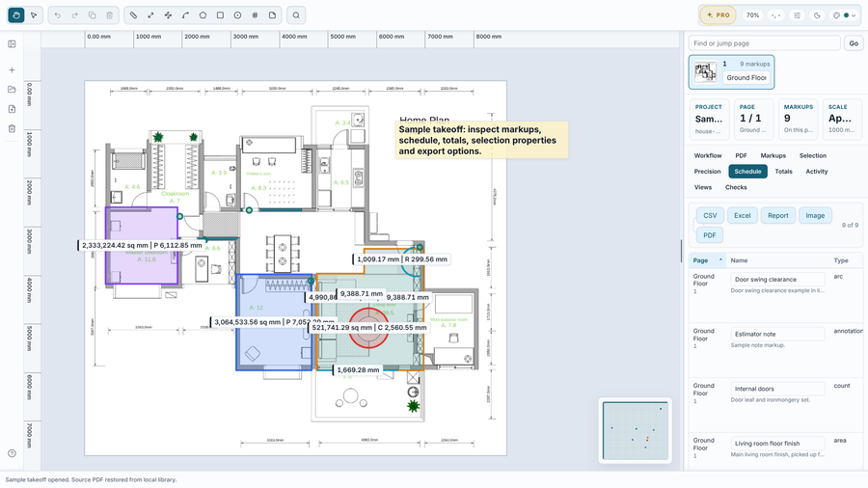Click the minimap overview panel
868x488 pixels.
(636, 430)
